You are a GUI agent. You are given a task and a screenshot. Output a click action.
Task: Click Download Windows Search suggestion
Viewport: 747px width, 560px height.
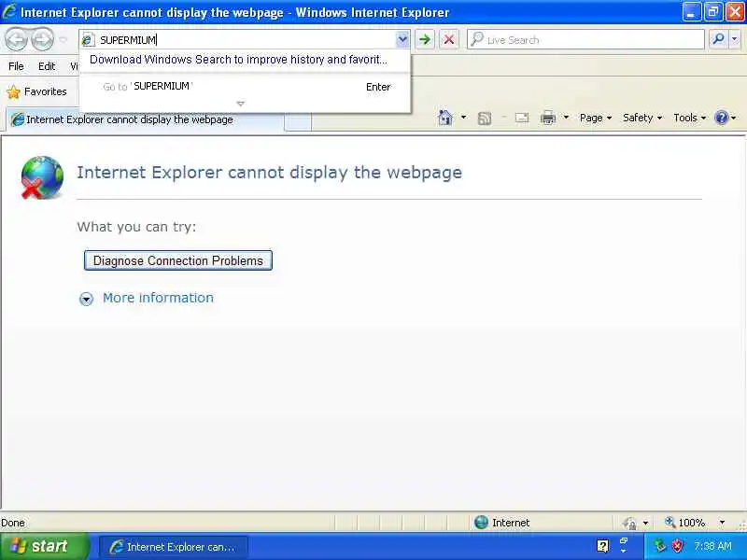pos(239,60)
